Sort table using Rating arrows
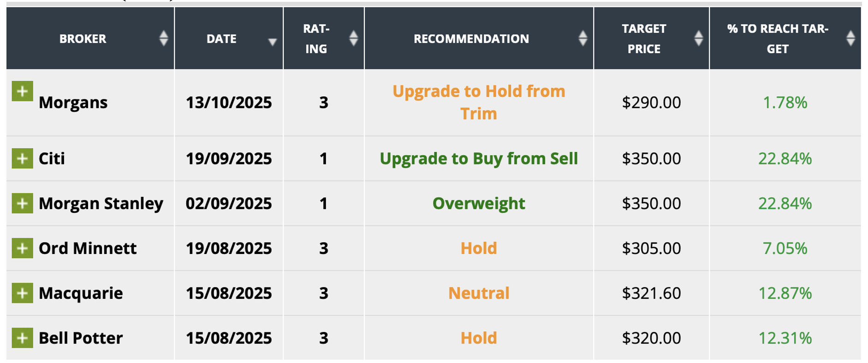868x363 pixels. coord(353,38)
